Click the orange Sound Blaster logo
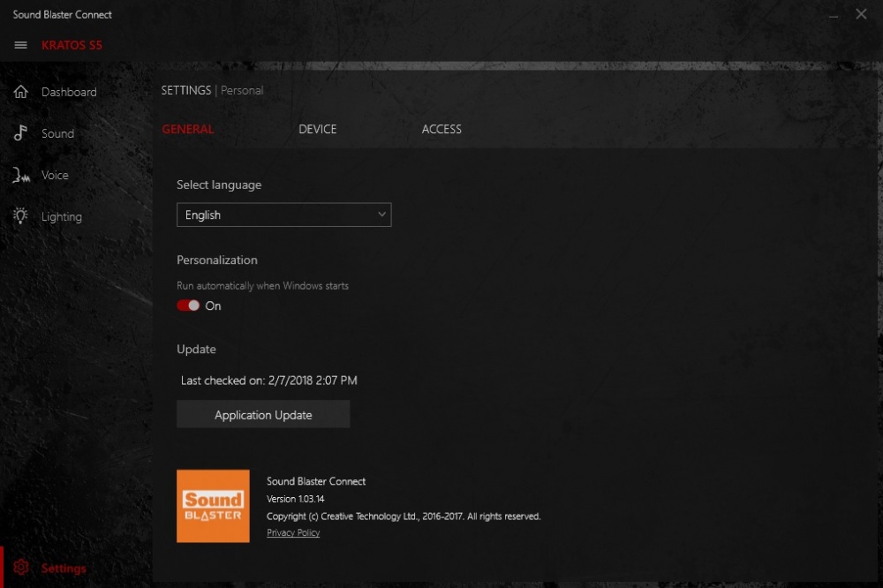The width and height of the screenshot is (883, 588). coord(213,506)
